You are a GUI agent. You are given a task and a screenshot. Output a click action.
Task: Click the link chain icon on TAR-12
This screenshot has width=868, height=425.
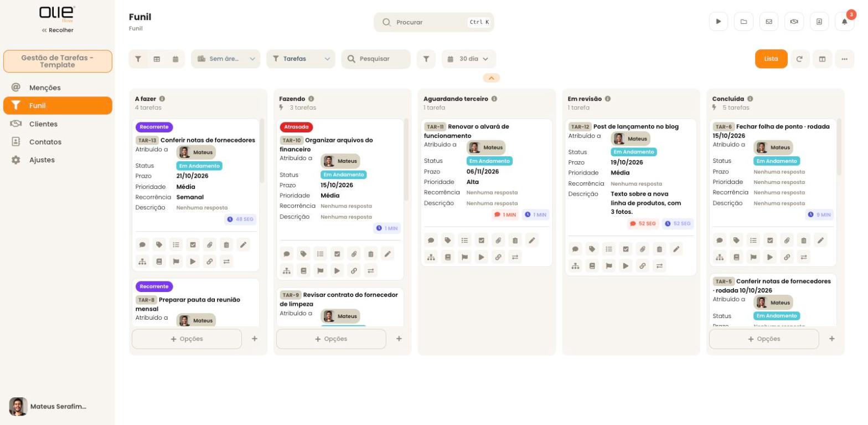(x=642, y=265)
